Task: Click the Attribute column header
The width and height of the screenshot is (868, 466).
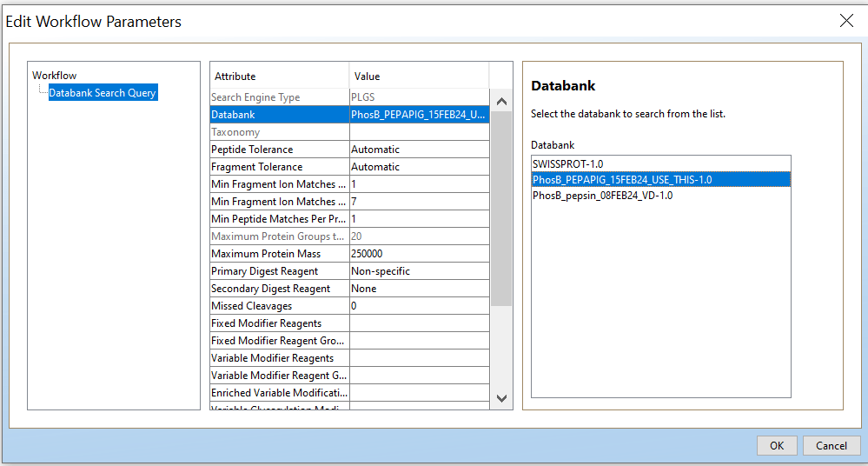Action: tap(279, 77)
